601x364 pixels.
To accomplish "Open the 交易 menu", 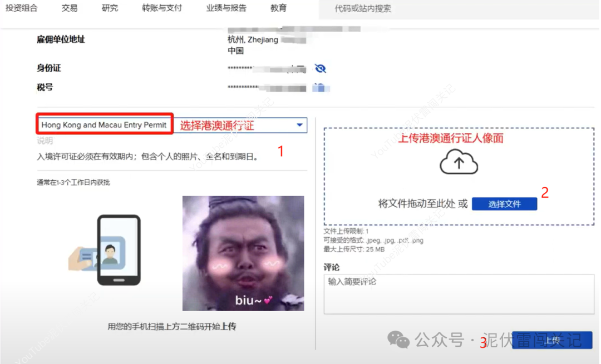I will tap(69, 8).
